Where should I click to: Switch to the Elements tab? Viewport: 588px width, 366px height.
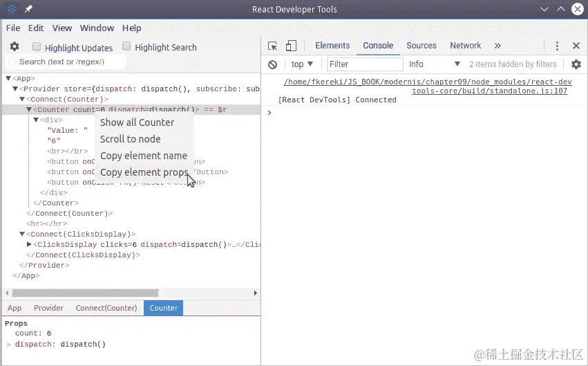click(x=332, y=46)
